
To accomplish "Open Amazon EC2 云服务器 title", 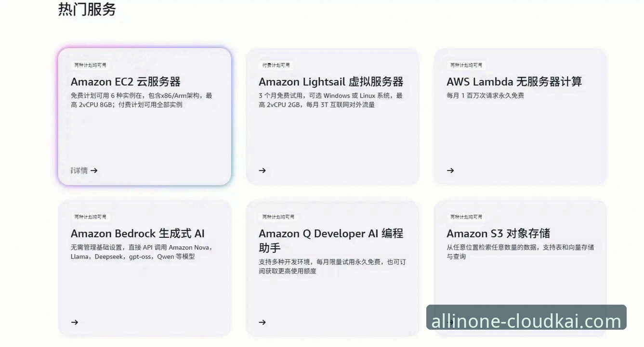I will pos(126,82).
